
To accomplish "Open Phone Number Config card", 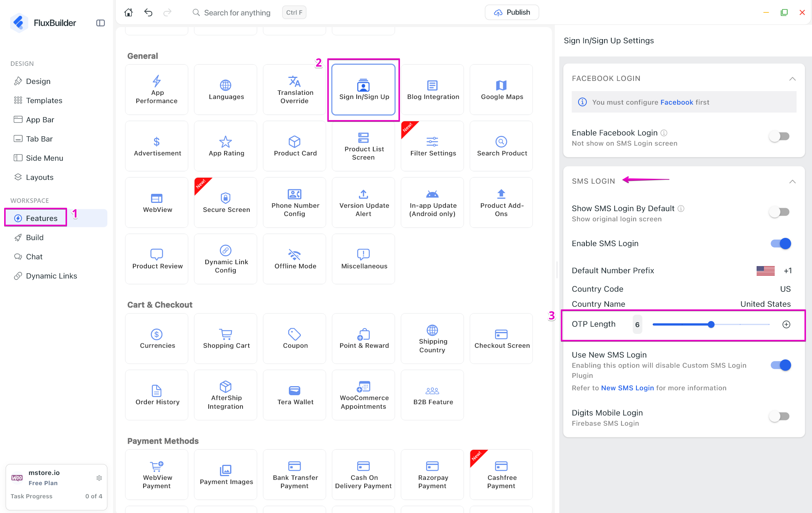I will [x=295, y=202].
